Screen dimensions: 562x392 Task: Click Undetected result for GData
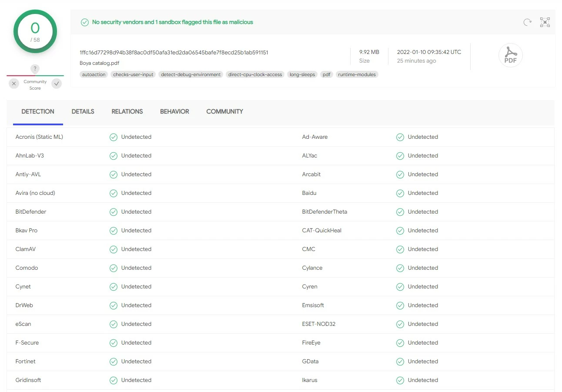[423, 362]
